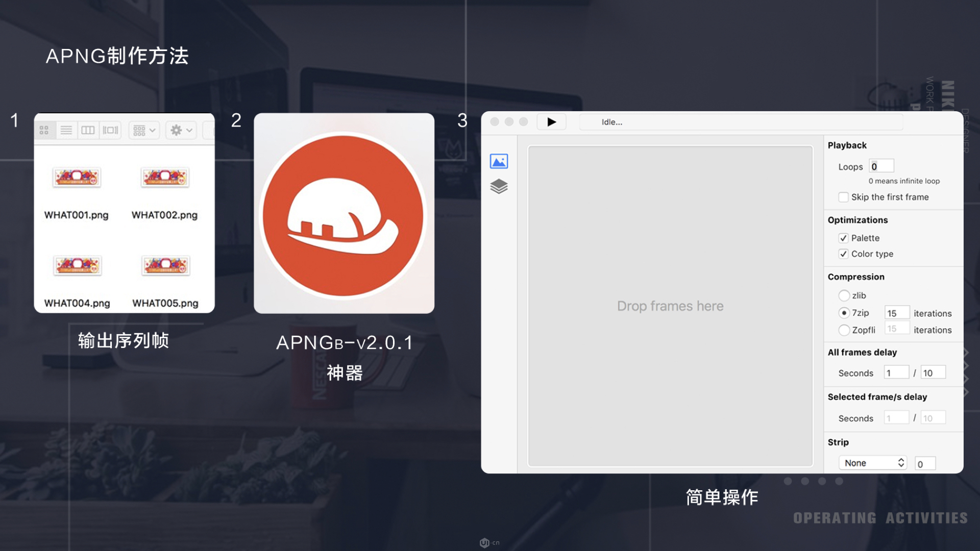Click All frames delay denominator field
The width and height of the screenshot is (980, 551).
tap(933, 372)
